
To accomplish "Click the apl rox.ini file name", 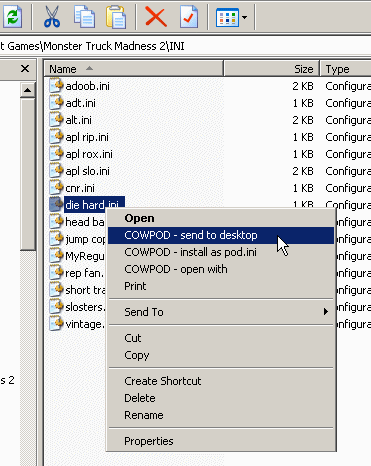I will 89,154.
